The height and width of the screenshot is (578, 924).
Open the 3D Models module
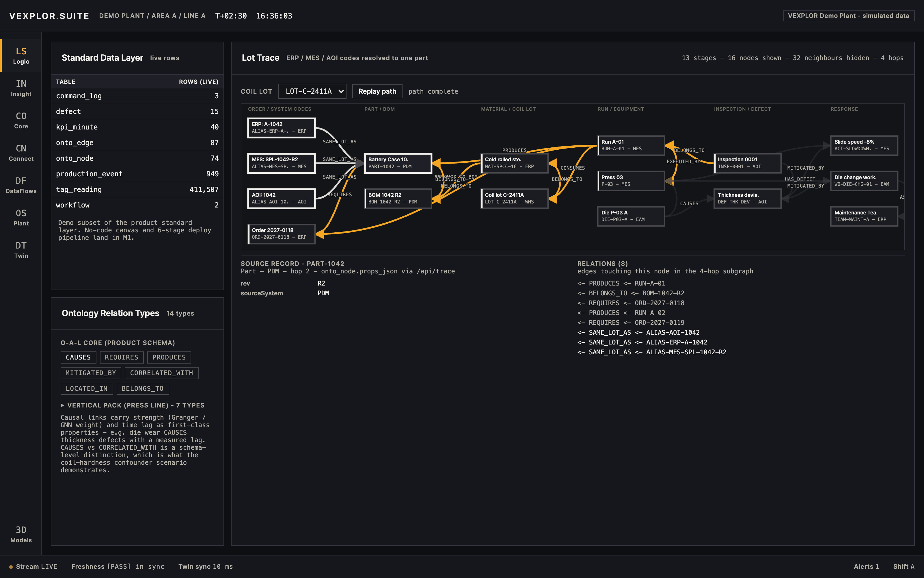(21, 534)
